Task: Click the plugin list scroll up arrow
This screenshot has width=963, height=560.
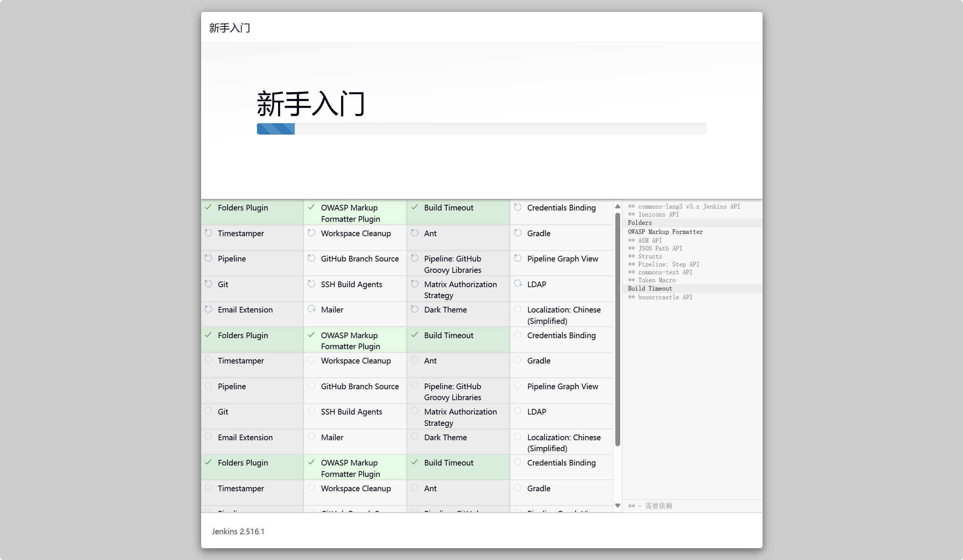Action: [x=618, y=206]
